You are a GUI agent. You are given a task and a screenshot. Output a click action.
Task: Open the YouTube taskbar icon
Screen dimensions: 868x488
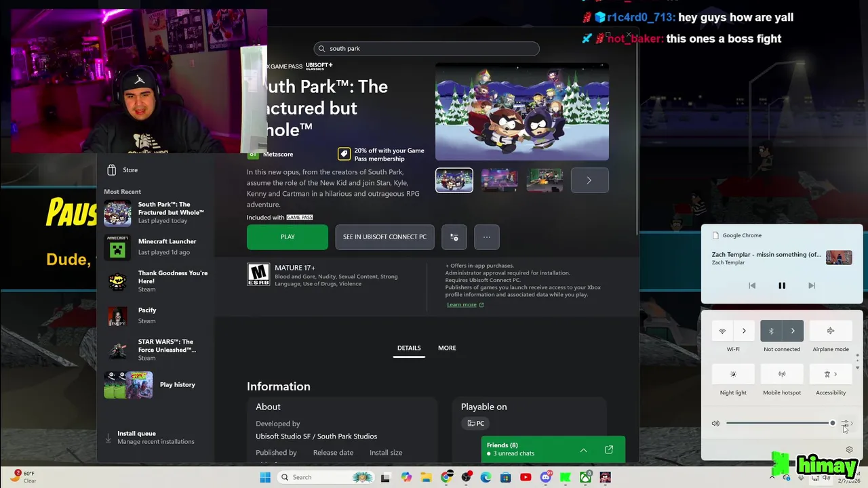[526, 477]
